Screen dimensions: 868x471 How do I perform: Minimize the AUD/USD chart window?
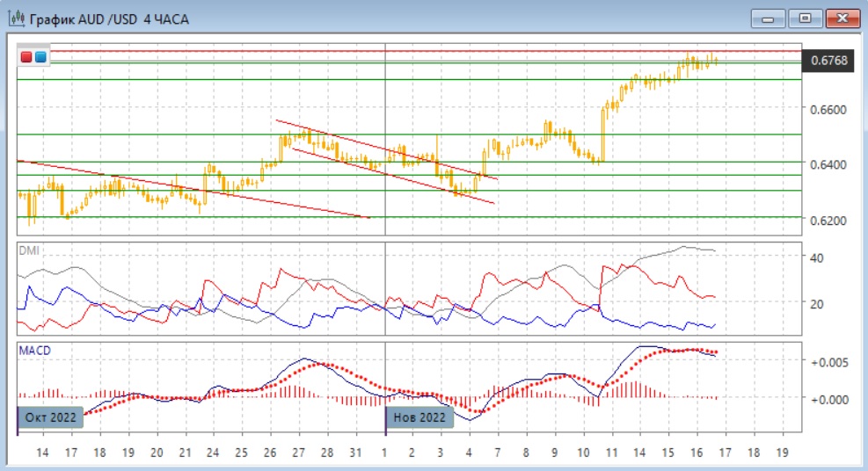coord(769,18)
